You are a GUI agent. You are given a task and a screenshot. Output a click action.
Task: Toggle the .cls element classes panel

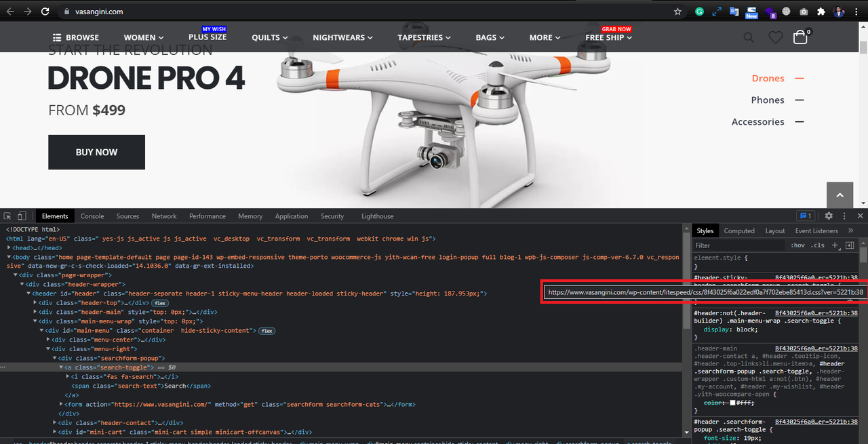[x=818, y=245]
